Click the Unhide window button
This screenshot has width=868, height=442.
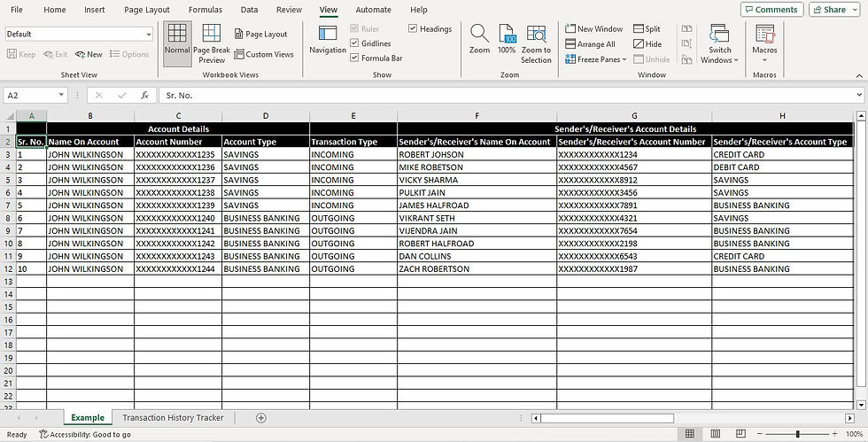coord(651,59)
